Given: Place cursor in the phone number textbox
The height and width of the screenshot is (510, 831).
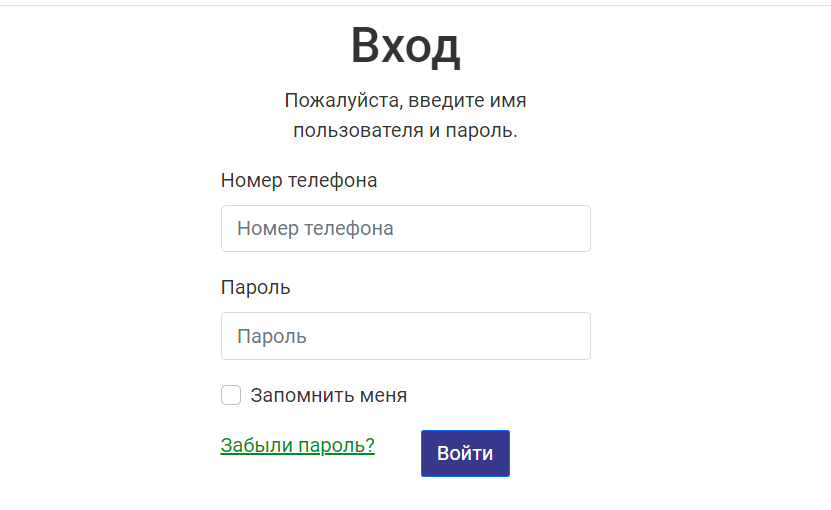Looking at the screenshot, I should point(405,228).
